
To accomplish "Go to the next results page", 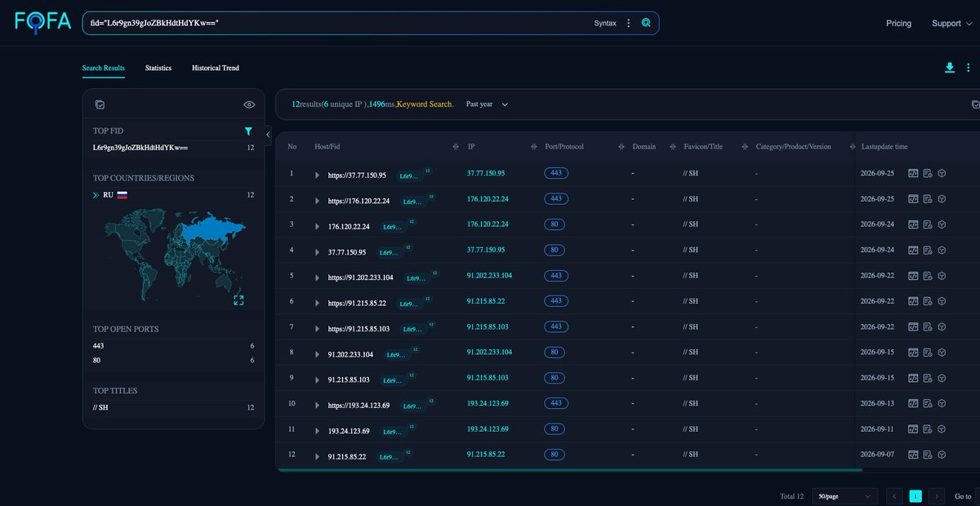I will point(938,495).
